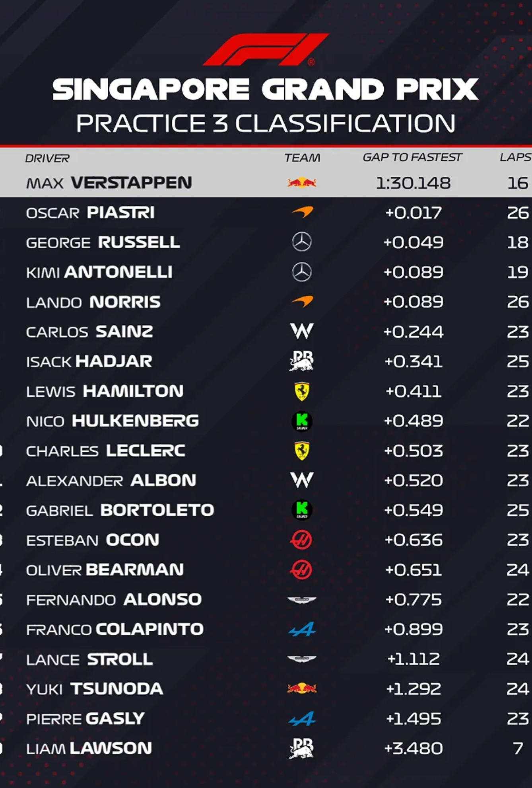Screen dimensions: 532x788
Task: Click the F1 logo at the top
Action: point(266,50)
